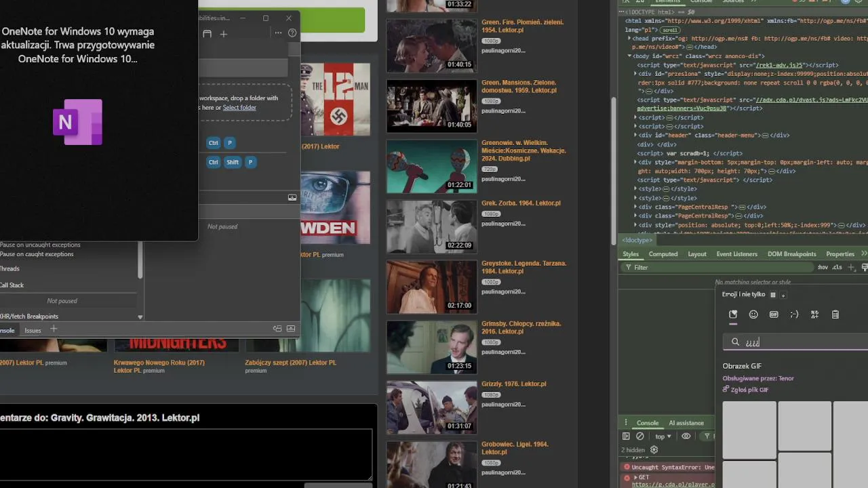The image size is (868, 488).
Task: Open Grimsby. Chłopcy rzeźnika 2016 title
Action: point(521,327)
